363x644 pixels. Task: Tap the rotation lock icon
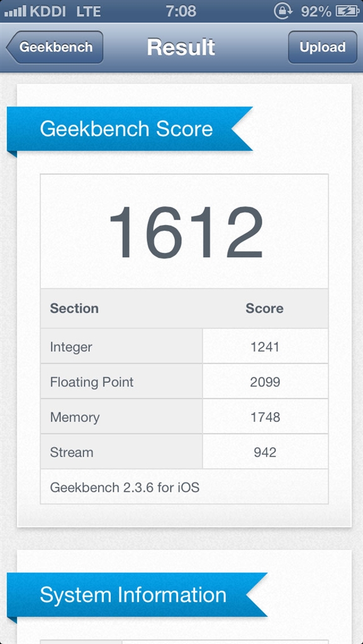pos(283,11)
